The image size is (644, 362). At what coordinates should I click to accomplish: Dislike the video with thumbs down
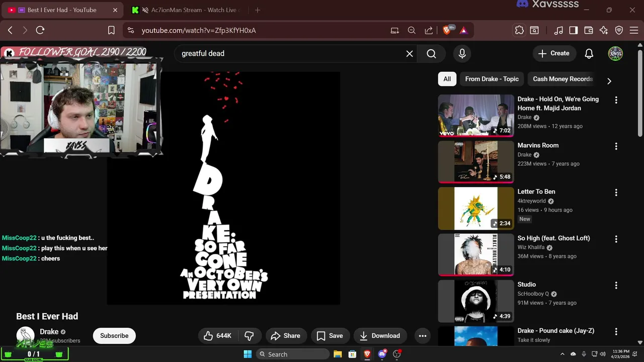point(249,336)
